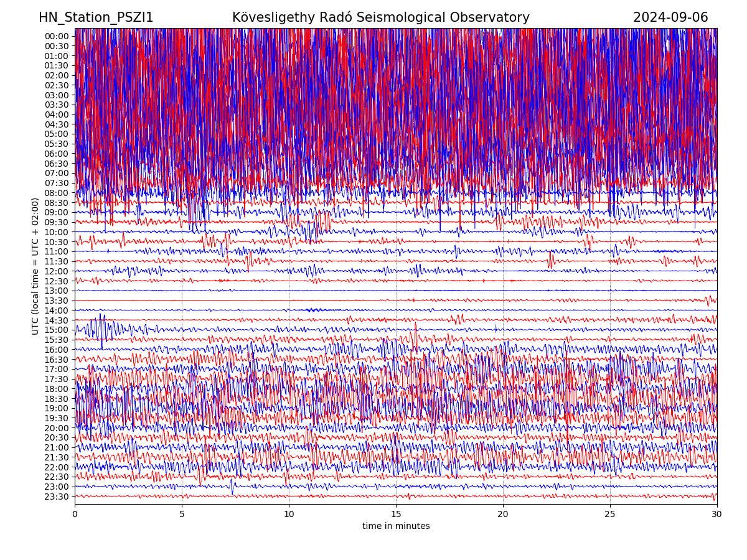Screen dimensions: 747x560
Task: Click the x-axis tick label 0
Action: click(75, 515)
